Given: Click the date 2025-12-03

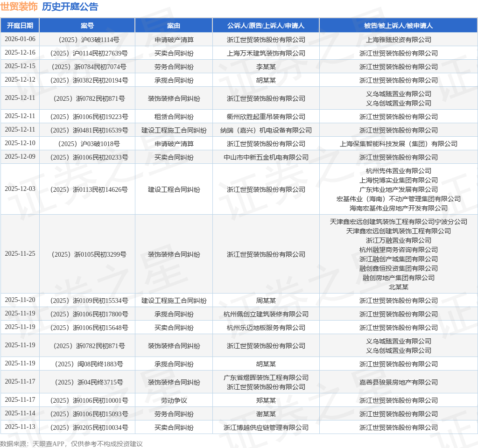Looking at the screenshot, I should [20, 189].
